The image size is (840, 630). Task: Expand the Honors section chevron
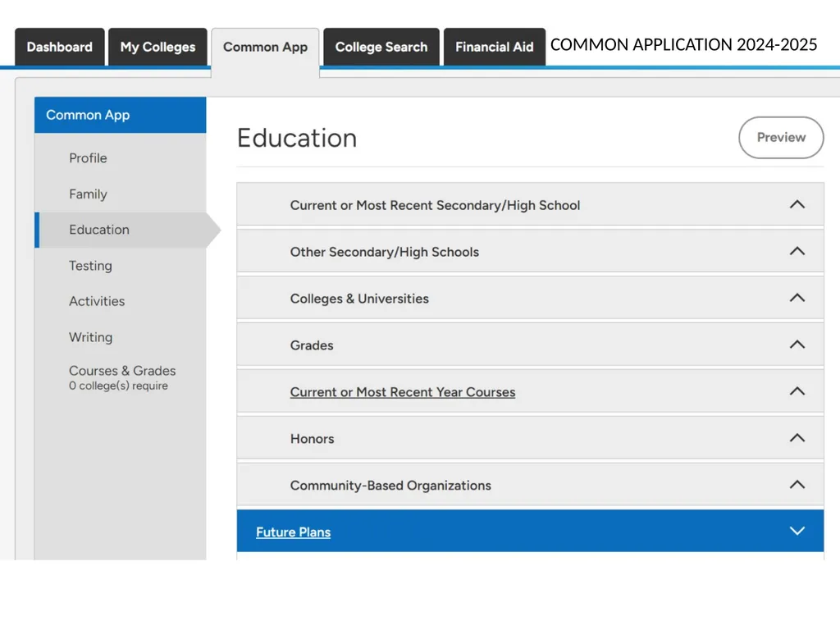click(x=797, y=438)
